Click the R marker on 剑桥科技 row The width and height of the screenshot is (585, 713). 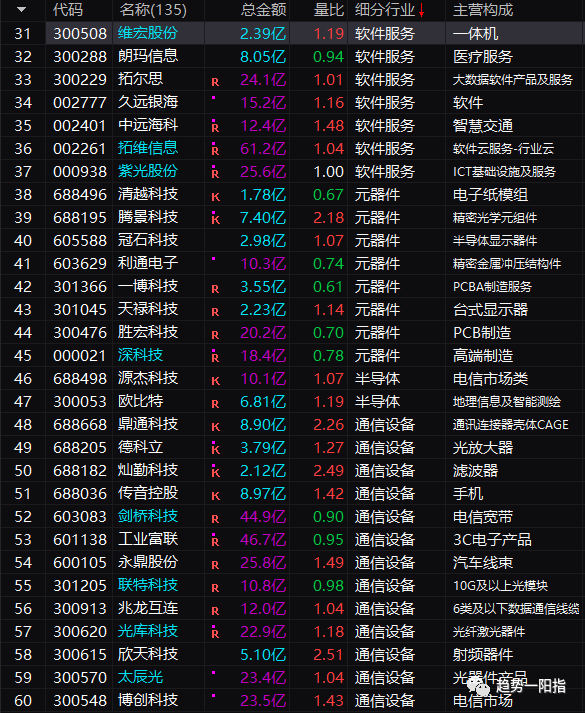coord(215,519)
